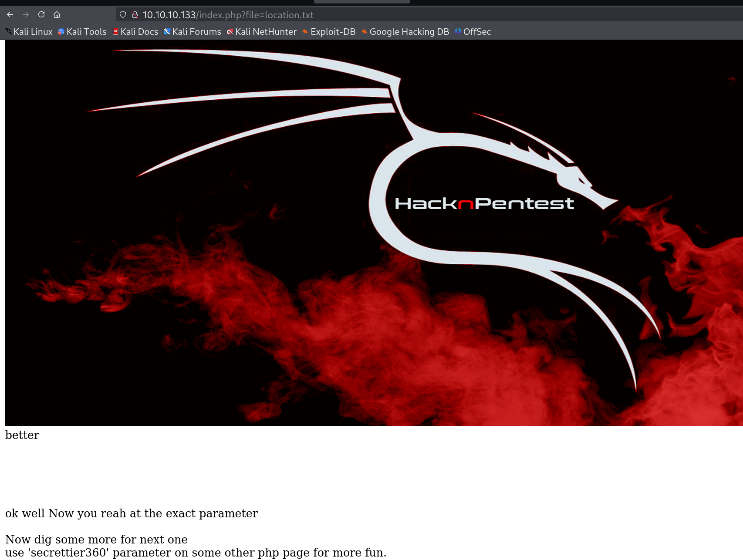
Task: Click the "Now dig some more" line
Action: [96, 540]
